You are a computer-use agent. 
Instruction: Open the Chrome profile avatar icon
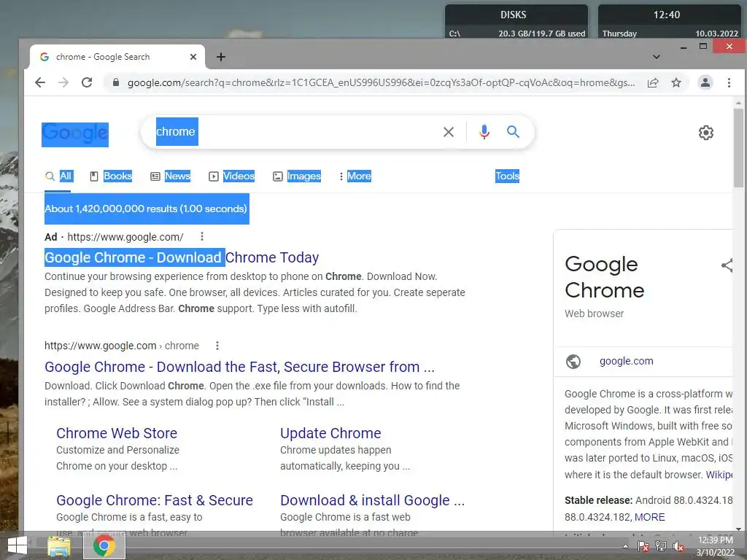point(705,82)
